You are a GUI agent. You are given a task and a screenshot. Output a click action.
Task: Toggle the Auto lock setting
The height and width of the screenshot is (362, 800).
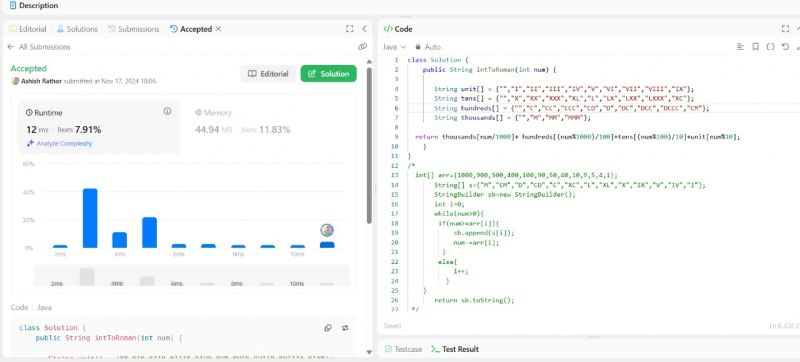[x=428, y=46]
